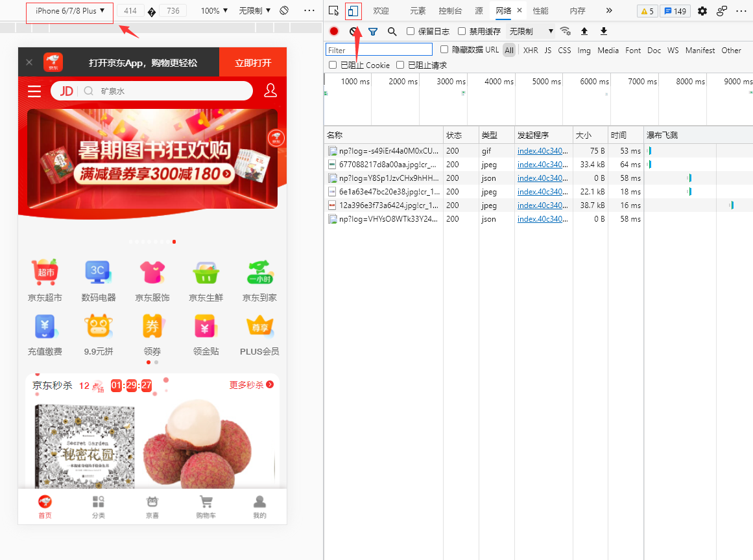Click the inspect element picker icon

click(x=333, y=10)
